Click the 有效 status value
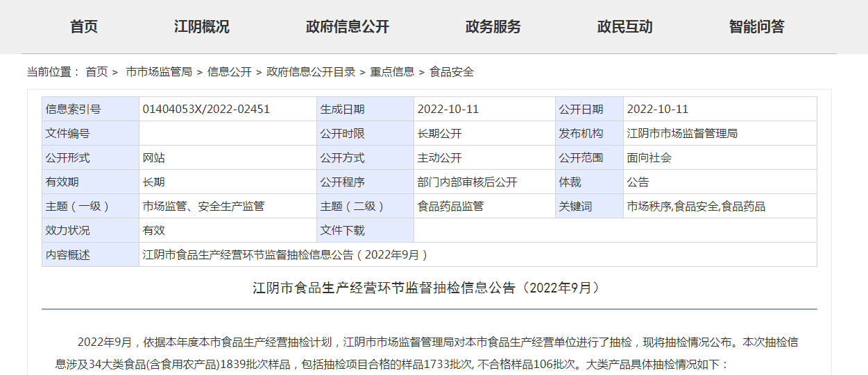868x375 pixels. [153, 231]
